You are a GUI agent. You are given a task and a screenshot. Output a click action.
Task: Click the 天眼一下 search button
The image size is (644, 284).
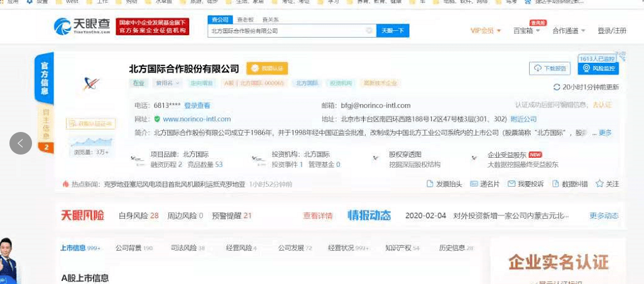[393, 30]
